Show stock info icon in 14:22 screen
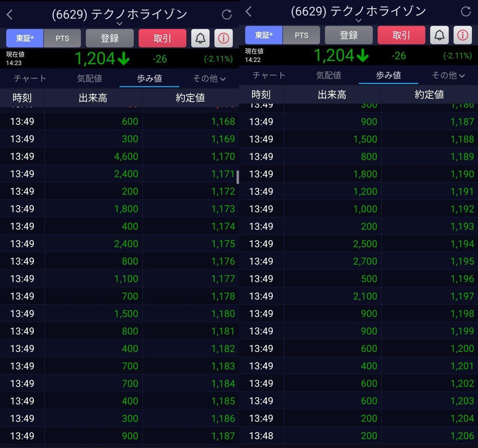The image size is (478, 448). tap(463, 35)
